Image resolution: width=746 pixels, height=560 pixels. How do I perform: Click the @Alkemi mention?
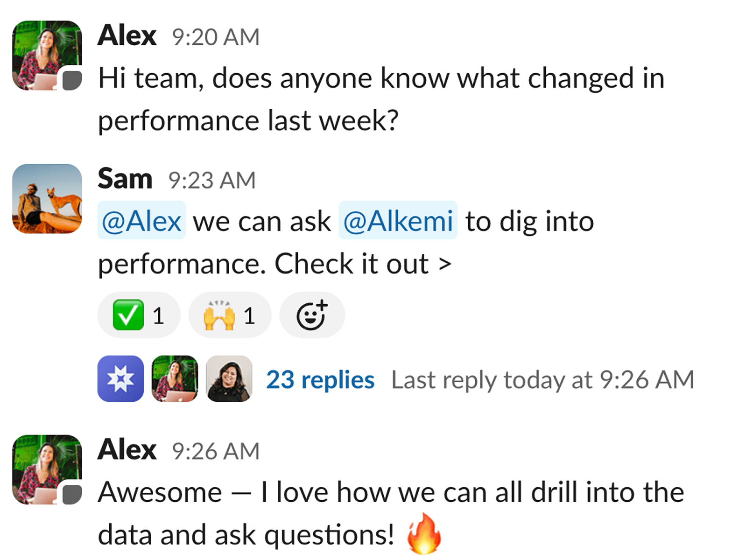[398, 220]
